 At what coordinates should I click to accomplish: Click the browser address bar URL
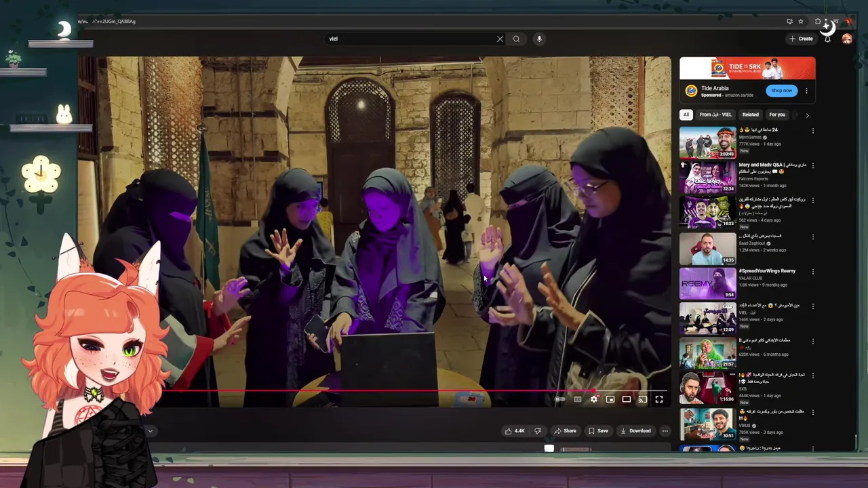click(106, 21)
